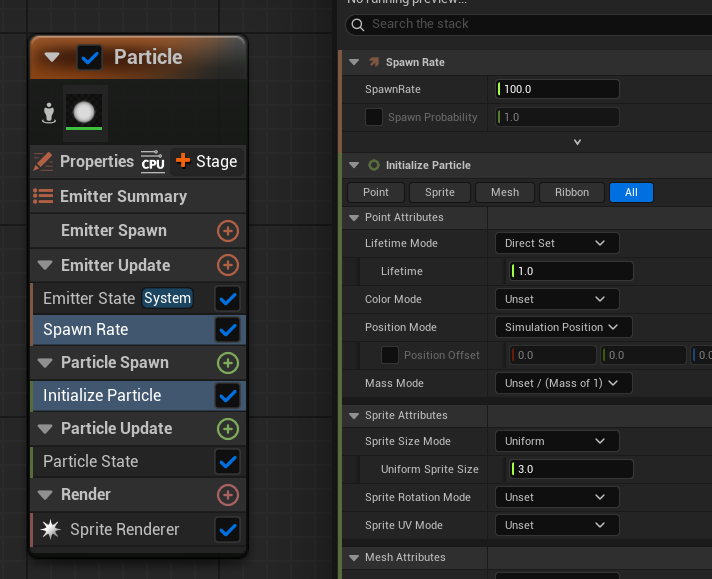Collapse the Point Attributes section
The image size is (712, 579).
[x=354, y=217]
